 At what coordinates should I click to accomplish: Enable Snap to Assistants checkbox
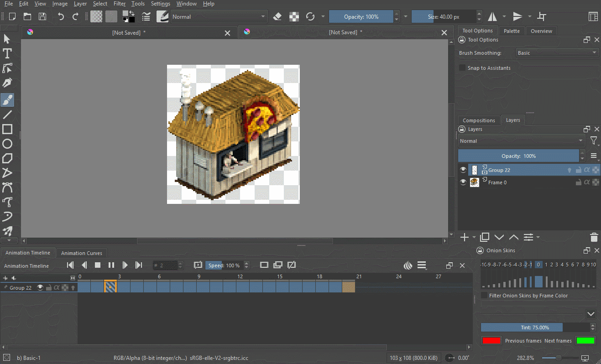(x=462, y=68)
